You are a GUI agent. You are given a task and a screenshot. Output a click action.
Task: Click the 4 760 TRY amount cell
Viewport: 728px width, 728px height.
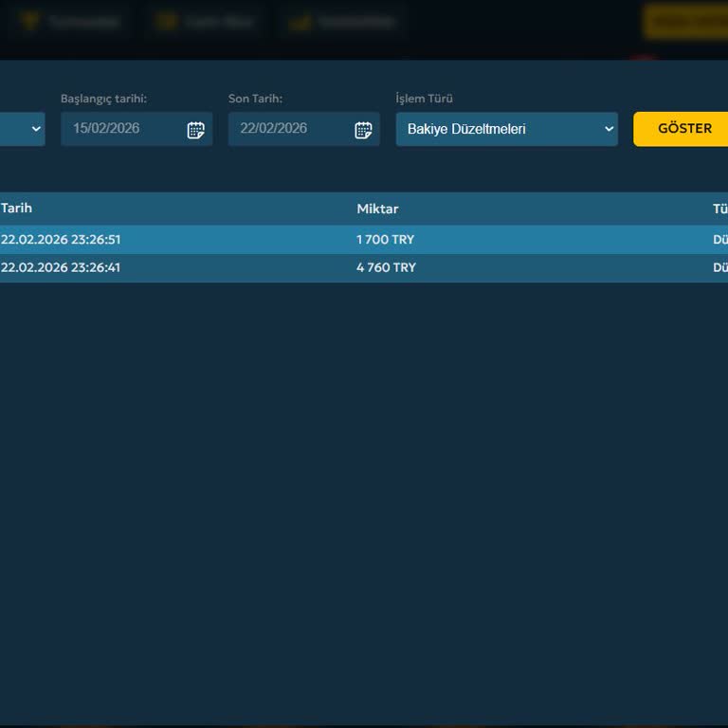tap(386, 267)
